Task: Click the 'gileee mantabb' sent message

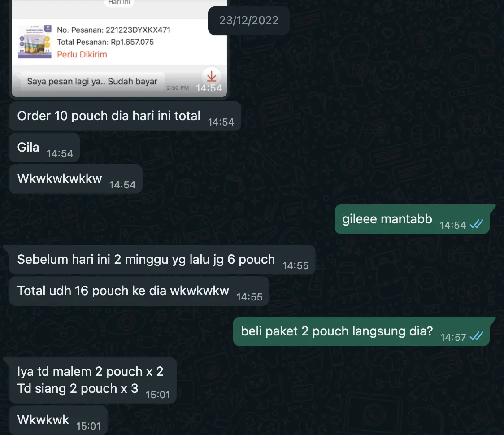Action: tap(412, 220)
